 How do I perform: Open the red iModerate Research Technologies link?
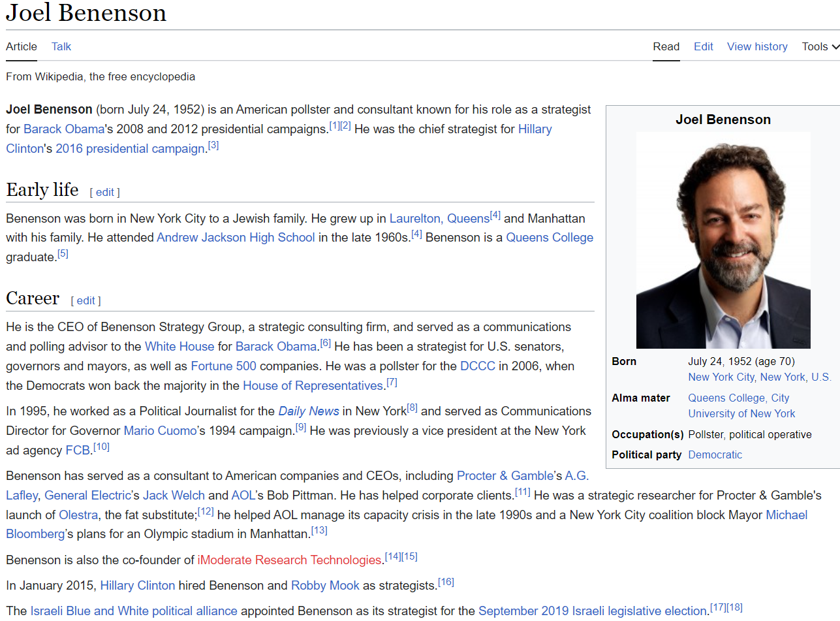point(289,560)
